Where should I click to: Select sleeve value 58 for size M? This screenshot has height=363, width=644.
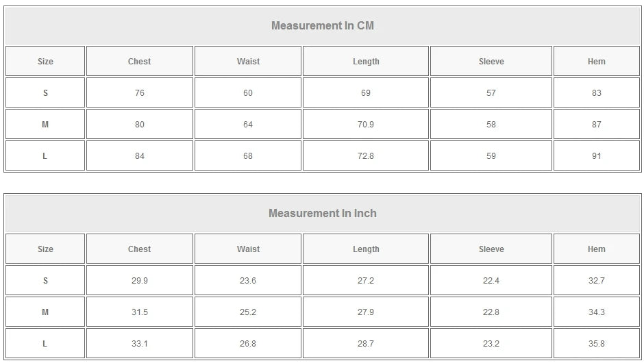[491, 125]
